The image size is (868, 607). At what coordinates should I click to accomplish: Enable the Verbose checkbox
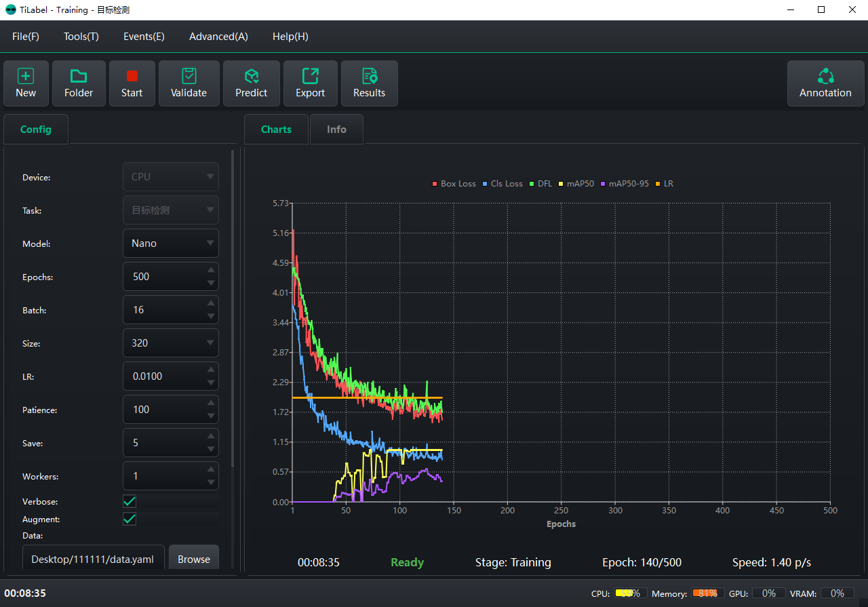coord(130,501)
